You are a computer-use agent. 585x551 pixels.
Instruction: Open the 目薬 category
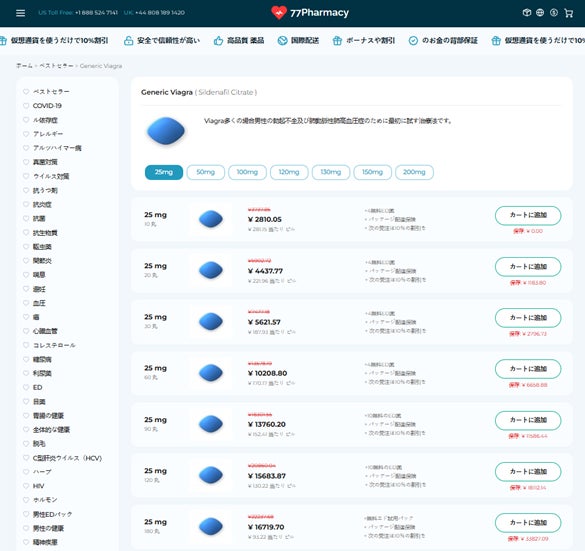(x=39, y=401)
